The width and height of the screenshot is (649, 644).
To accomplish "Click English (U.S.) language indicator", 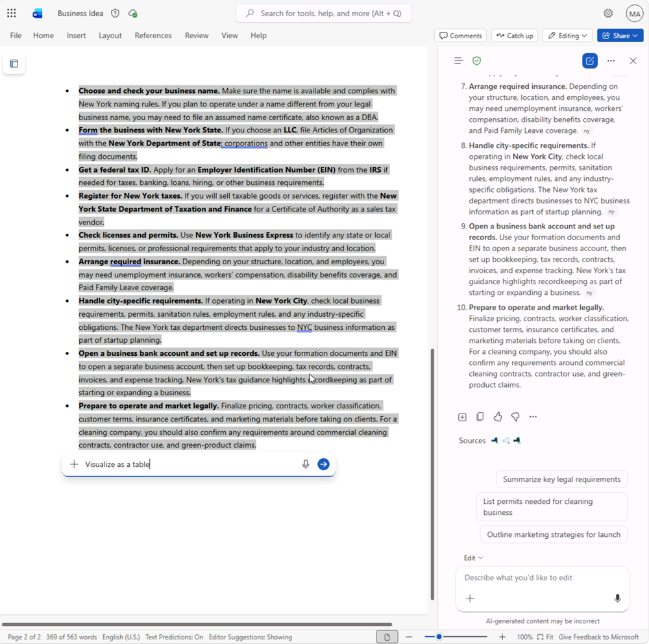I will (x=121, y=637).
